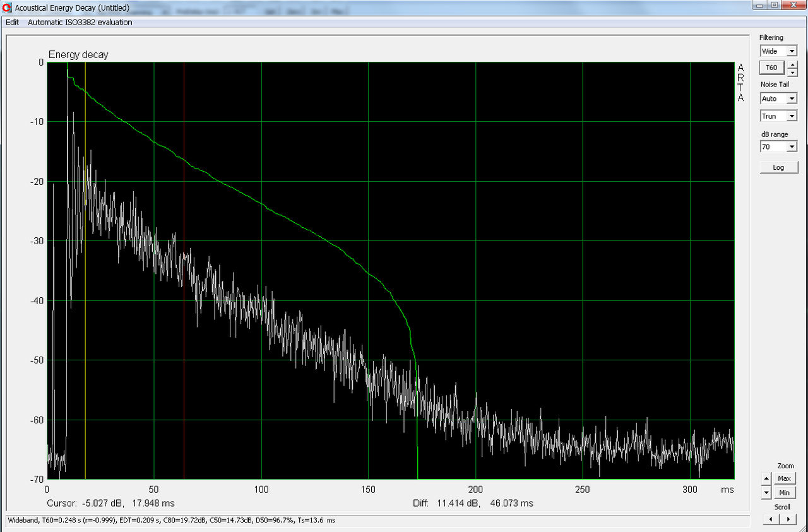Expand the Filtering Wide dropdown
Viewport: 808px width, 532px height.
tap(792, 51)
